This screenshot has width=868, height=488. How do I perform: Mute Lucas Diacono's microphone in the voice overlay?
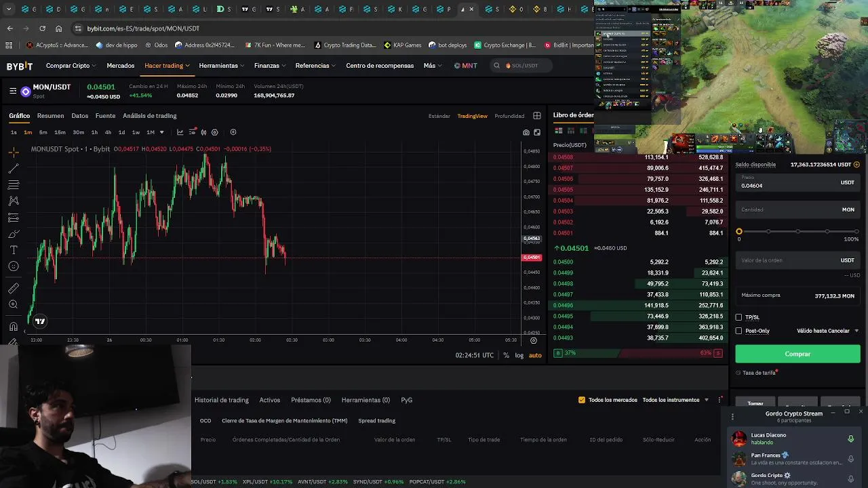pyautogui.click(x=850, y=439)
